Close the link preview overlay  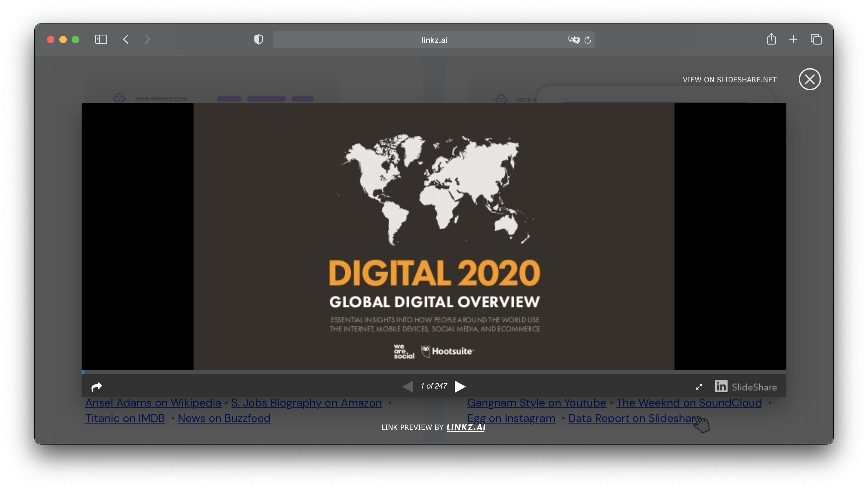(809, 79)
